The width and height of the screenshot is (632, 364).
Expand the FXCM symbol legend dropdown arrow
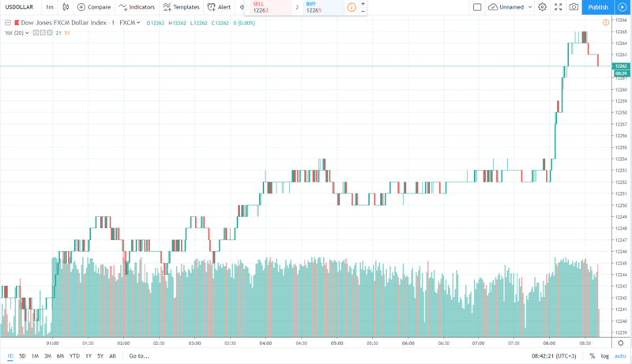tap(138, 23)
